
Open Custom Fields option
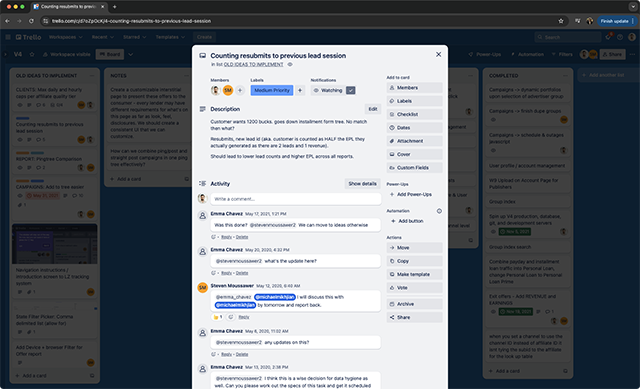pyautogui.click(x=414, y=168)
